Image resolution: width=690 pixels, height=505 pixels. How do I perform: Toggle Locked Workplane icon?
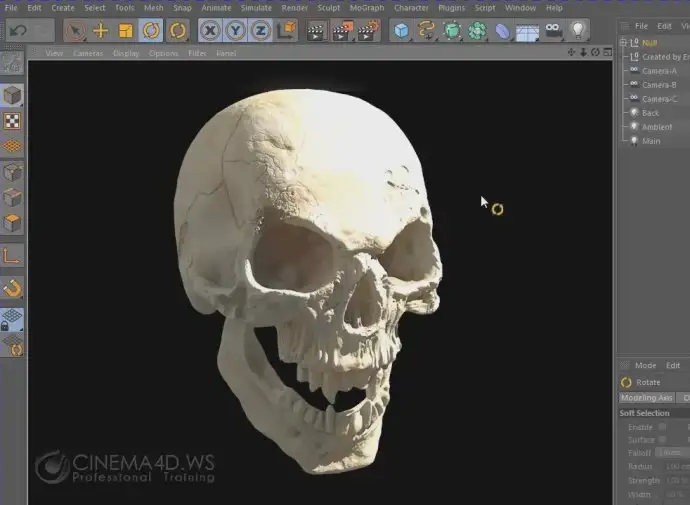(12, 320)
